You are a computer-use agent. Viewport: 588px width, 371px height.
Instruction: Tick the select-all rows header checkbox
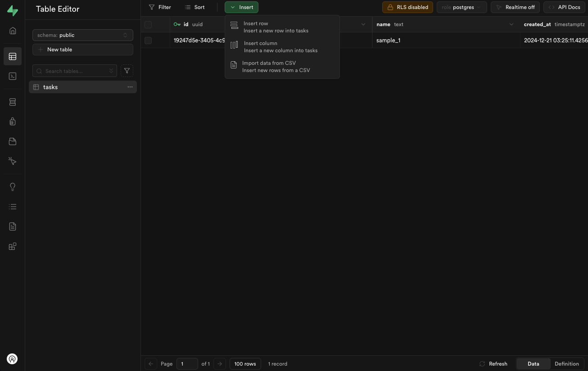148,25
